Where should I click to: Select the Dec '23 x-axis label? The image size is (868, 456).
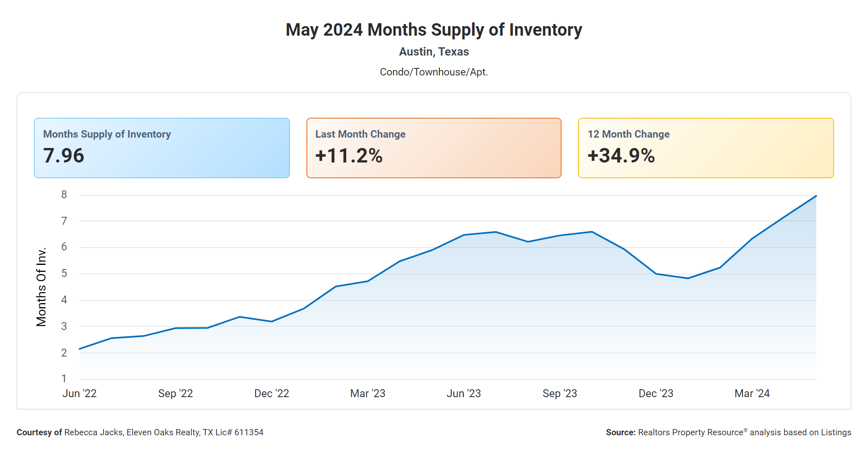point(656,393)
